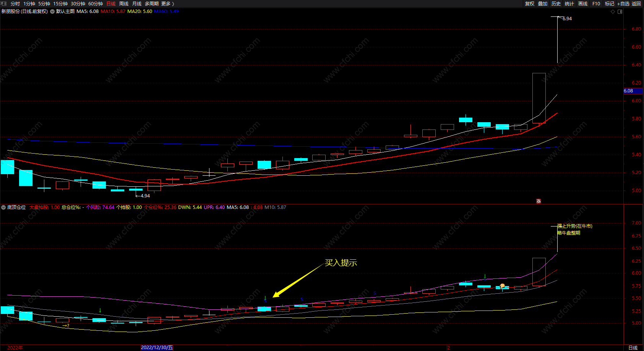Click the orange circle marker on indicator chart
644x351 pixels.
pos(503,286)
